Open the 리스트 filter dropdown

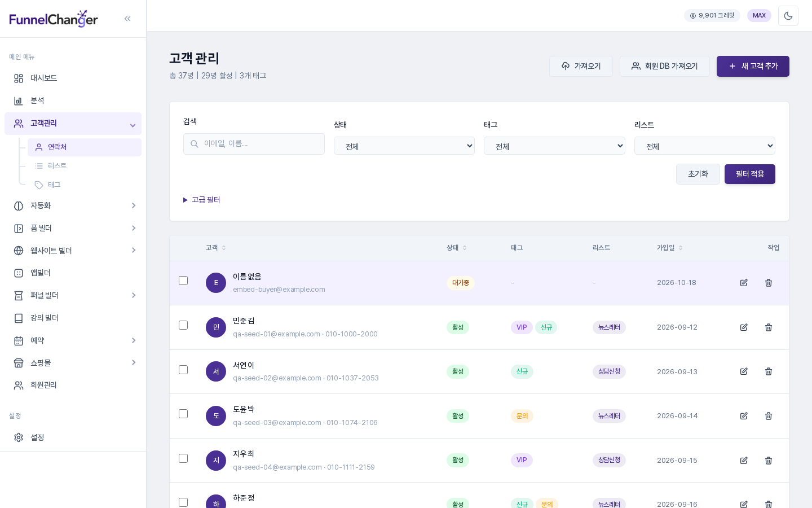click(705, 146)
